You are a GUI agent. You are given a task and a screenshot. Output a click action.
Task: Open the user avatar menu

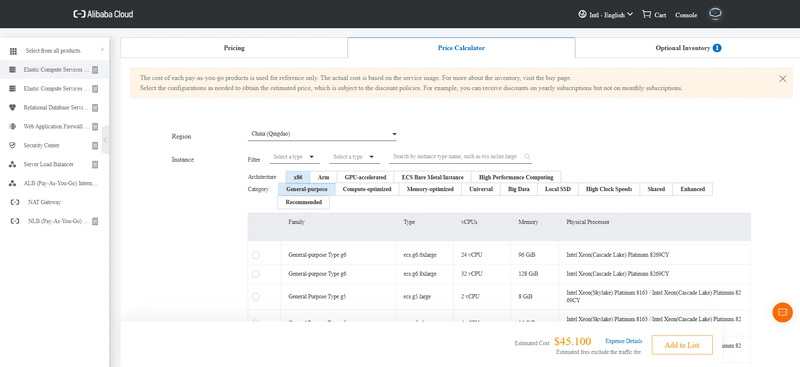[x=715, y=14]
